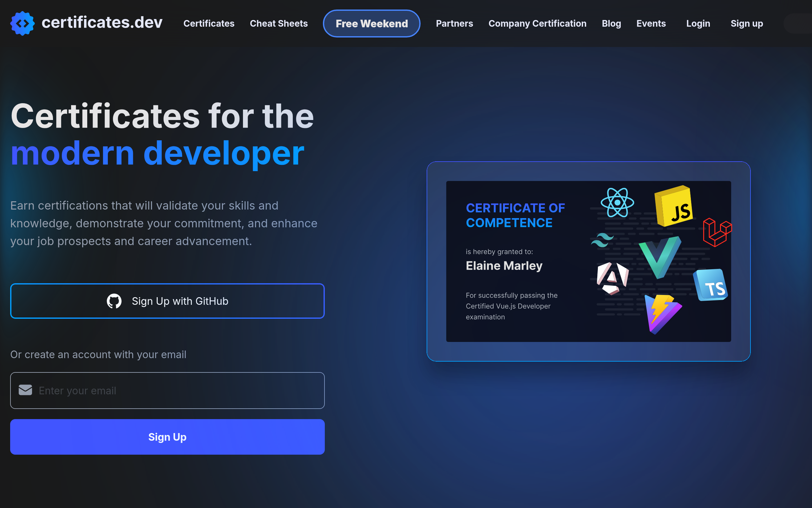Go to the Partners page

click(454, 23)
